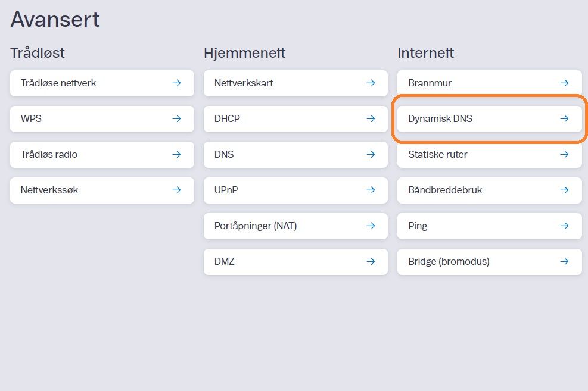Click the arrow icon for UPnP
588x391 pixels.
tap(370, 190)
